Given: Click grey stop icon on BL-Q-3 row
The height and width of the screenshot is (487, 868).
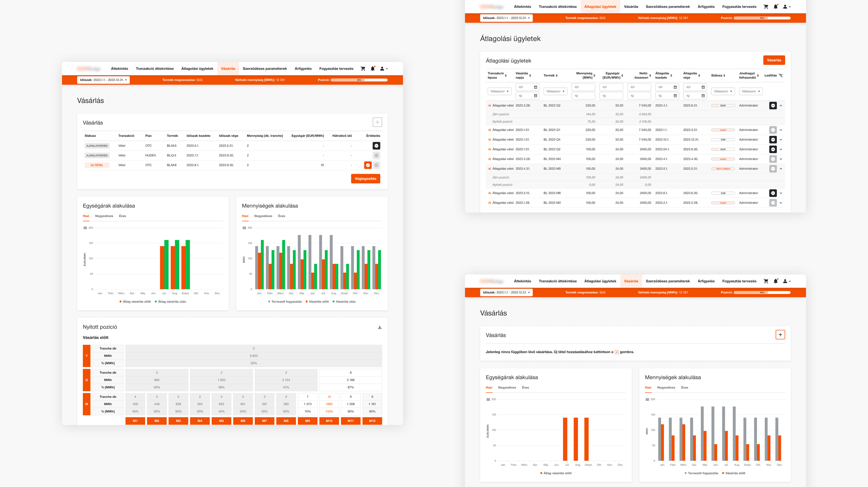Looking at the screenshot, I should tap(376, 156).
